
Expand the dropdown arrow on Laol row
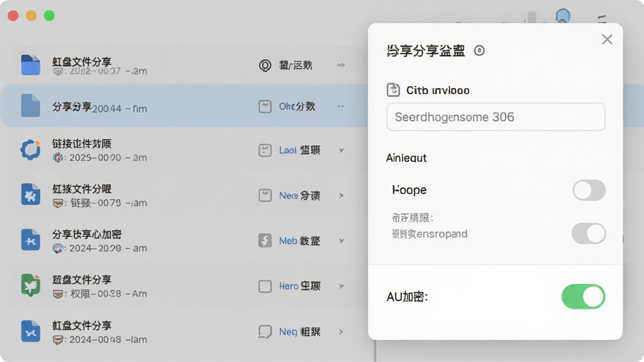pos(341,150)
